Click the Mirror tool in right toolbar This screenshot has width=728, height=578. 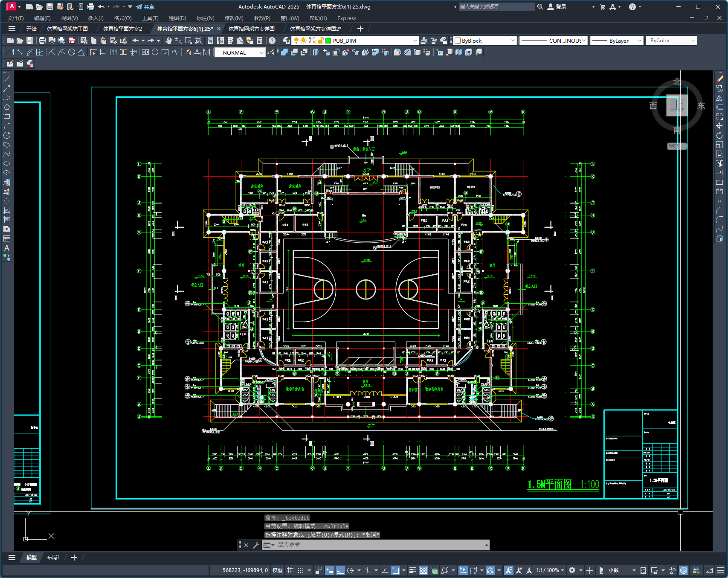pyautogui.click(x=719, y=98)
